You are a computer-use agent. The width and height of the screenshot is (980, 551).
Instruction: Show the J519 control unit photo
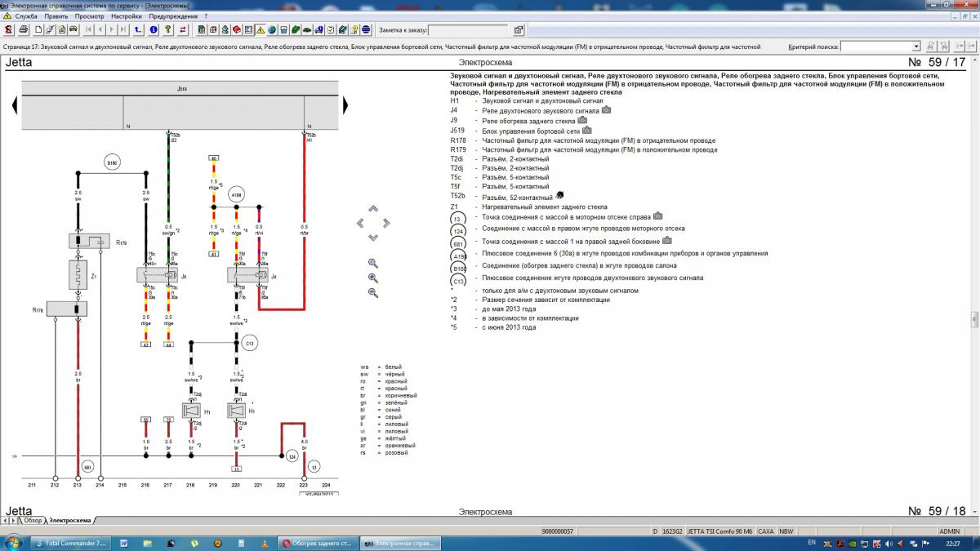pos(587,130)
